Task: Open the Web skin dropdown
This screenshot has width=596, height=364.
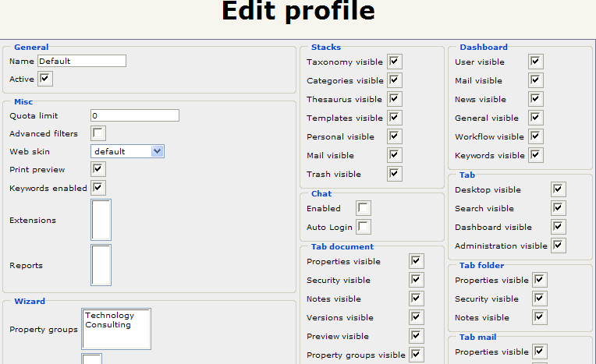Action: click(127, 151)
